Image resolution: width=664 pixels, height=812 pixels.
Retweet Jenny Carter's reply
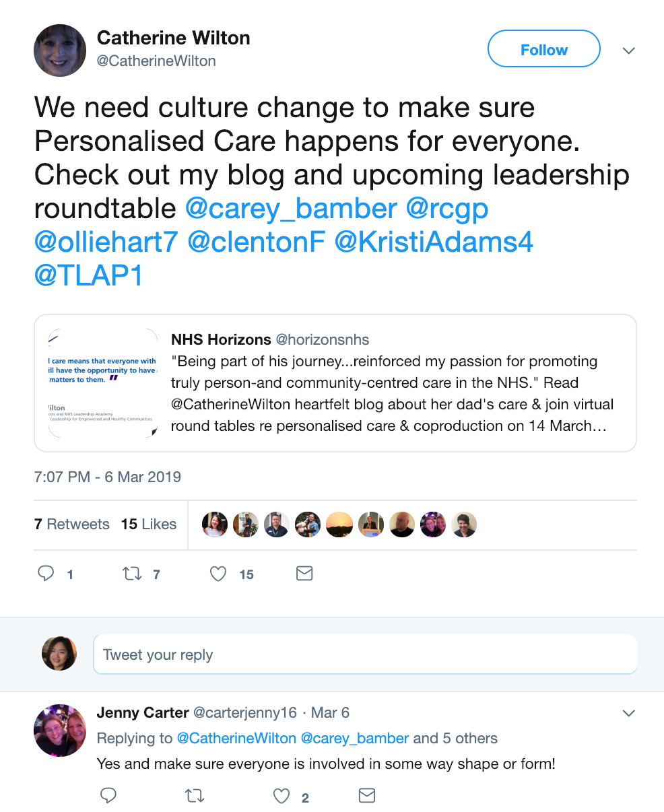tap(195, 796)
